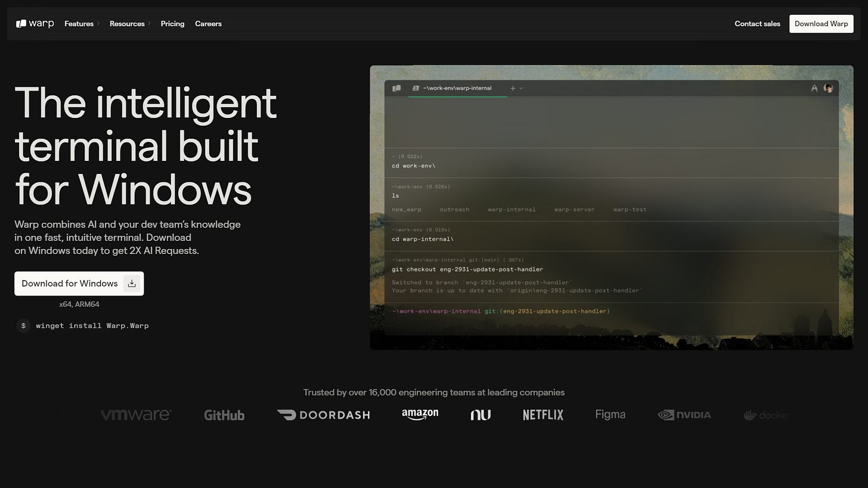Click the Warp AI icon in terminal
This screenshot has height=488, width=868.
coord(814,88)
